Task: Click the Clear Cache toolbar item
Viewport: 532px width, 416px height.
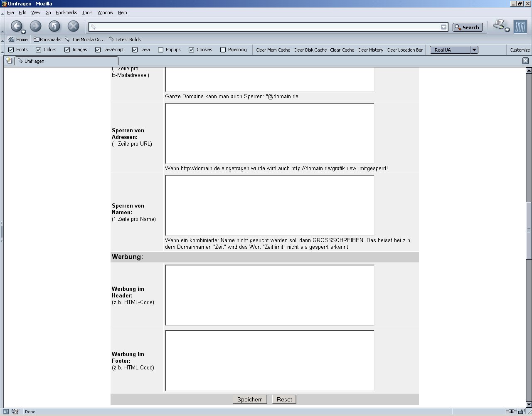Action: click(342, 50)
